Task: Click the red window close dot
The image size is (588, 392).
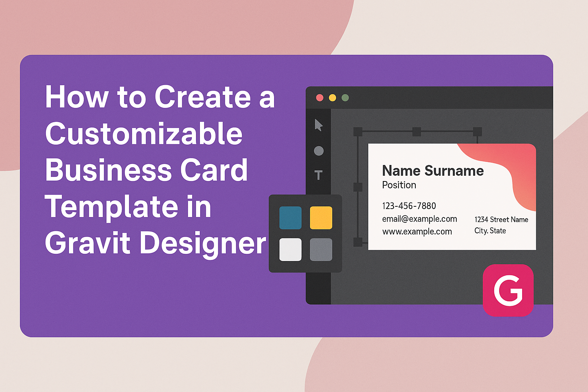Action: [x=320, y=98]
